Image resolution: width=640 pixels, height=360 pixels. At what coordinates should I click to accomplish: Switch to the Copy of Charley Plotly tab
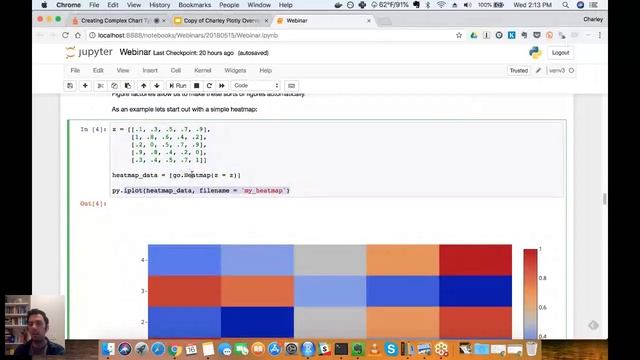coord(221,20)
